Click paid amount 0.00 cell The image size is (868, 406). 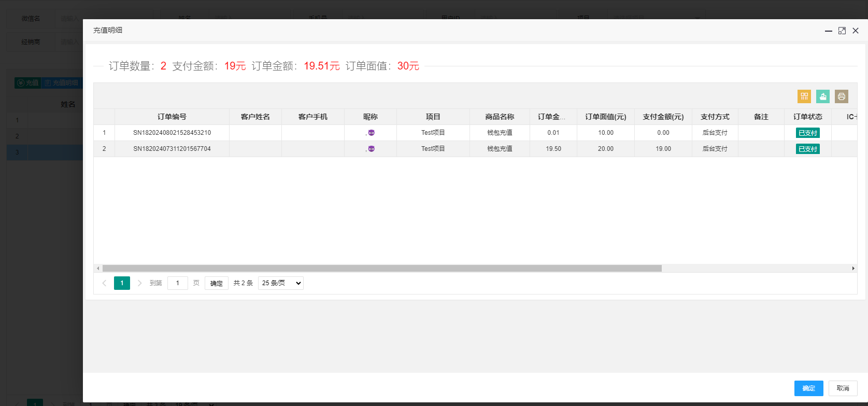pyautogui.click(x=663, y=133)
